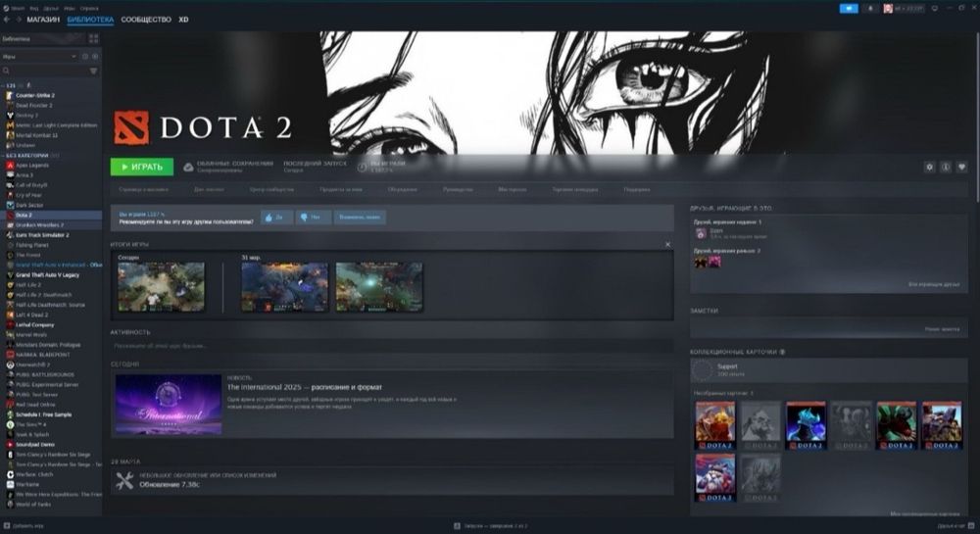Screen dimensions: 980x534
Task: Open library filter funnel icon
Action: [94, 71]
